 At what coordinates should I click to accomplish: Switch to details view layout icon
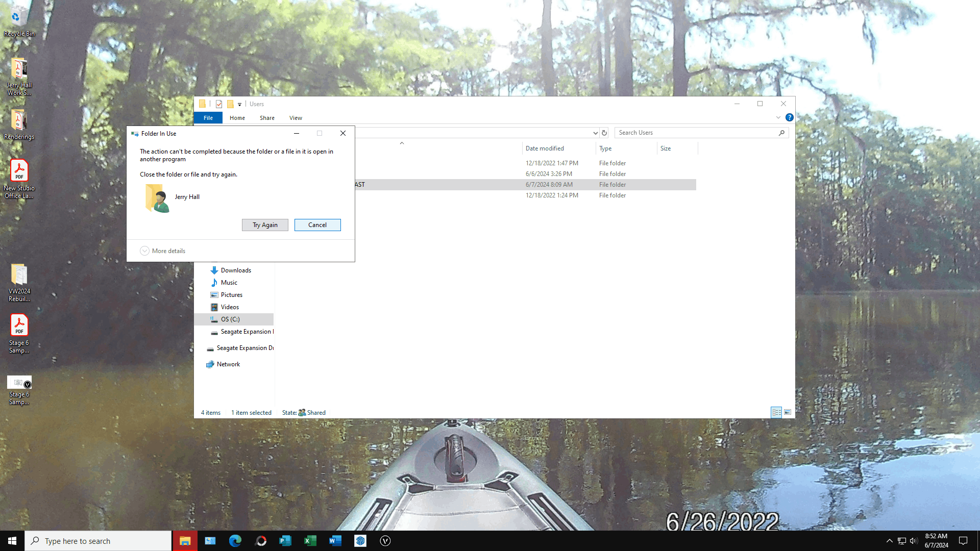(776, 412)
